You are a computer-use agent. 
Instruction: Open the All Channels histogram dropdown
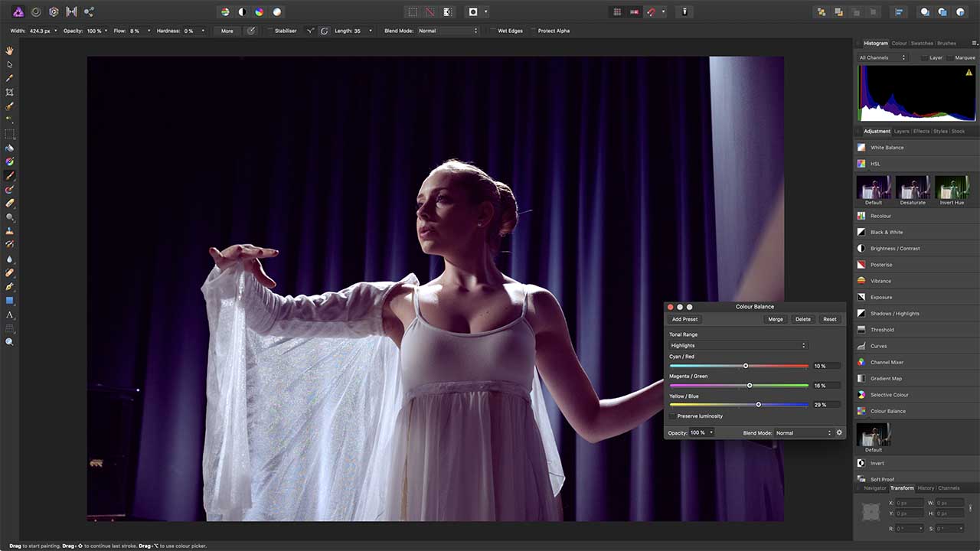point(882,57)
